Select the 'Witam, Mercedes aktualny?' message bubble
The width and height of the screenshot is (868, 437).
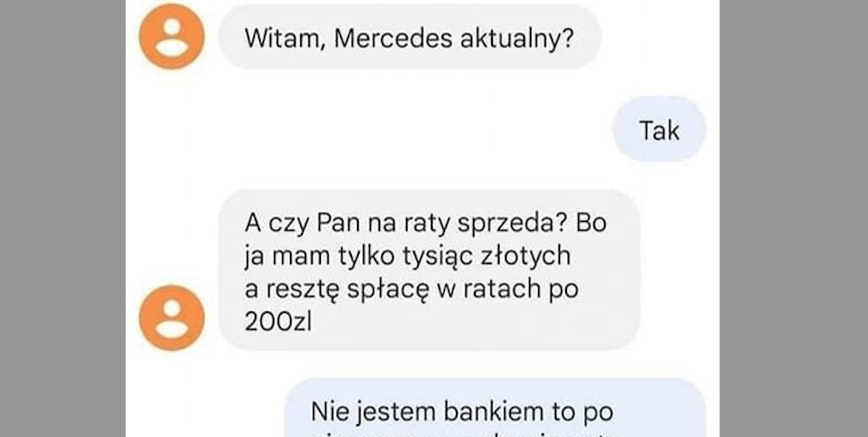(409, 37)
